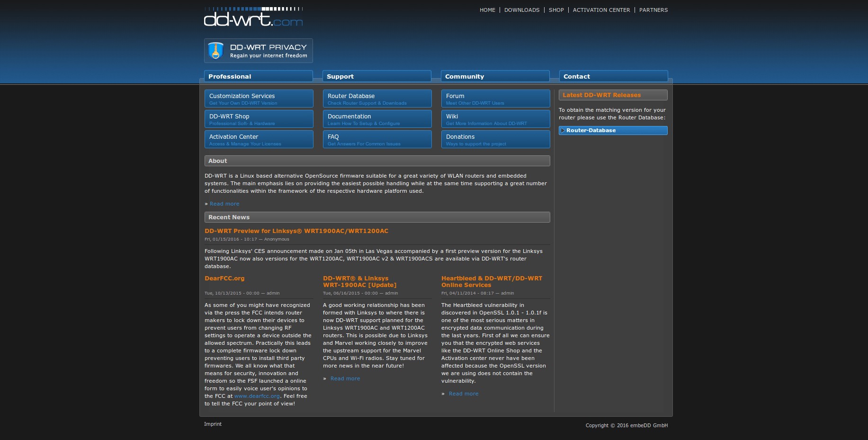Viewport: 868px width, 440px height.
Task: Select the Shop top menu link
Action: click(556, 10)
